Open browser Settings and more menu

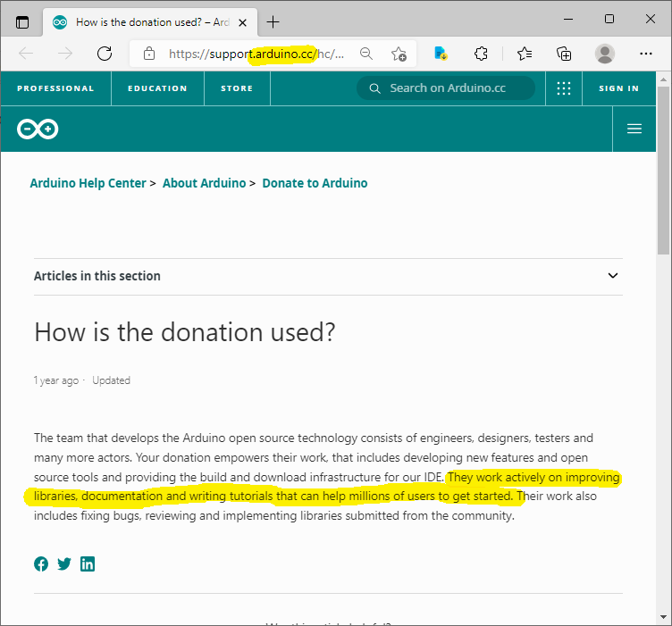point(645,54)
